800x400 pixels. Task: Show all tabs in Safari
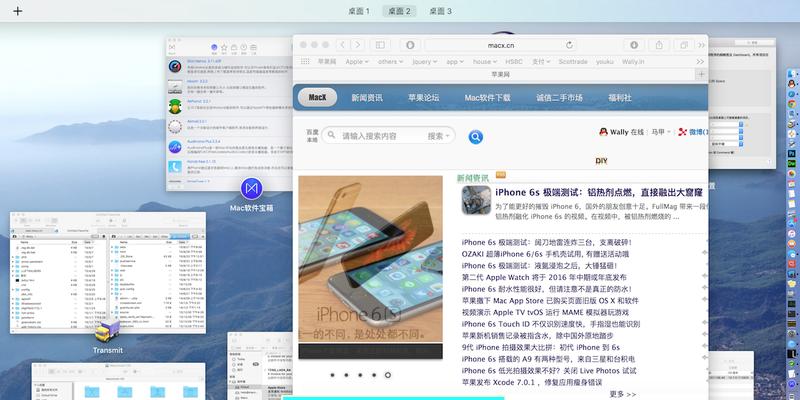pyautogui.click(x=684, y=45)
